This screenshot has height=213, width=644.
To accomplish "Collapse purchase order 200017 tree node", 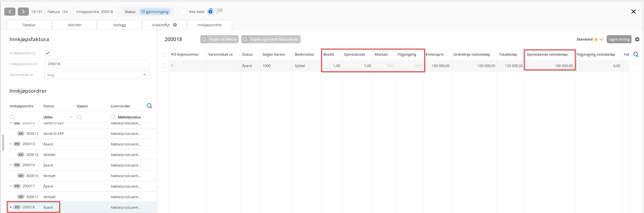I will [x=11, y=186].
